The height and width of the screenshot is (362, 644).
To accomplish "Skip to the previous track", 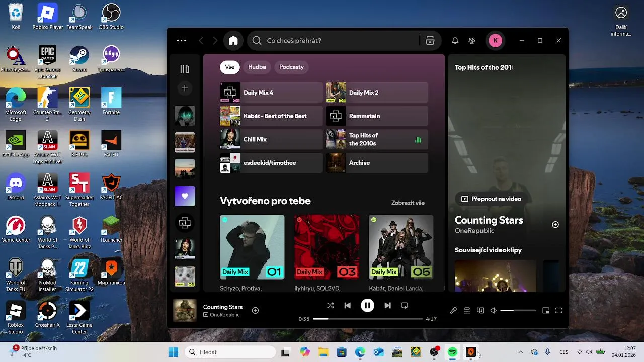I will coord(347,305).
